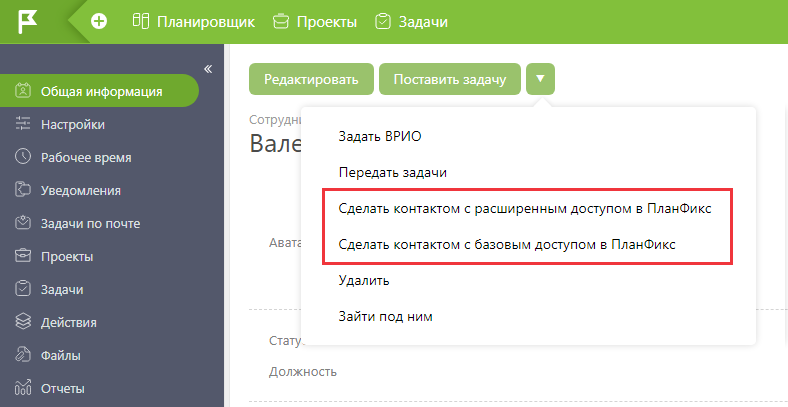Open the Планировщик section
The image size is (788, 407).
tap(194, 22)
